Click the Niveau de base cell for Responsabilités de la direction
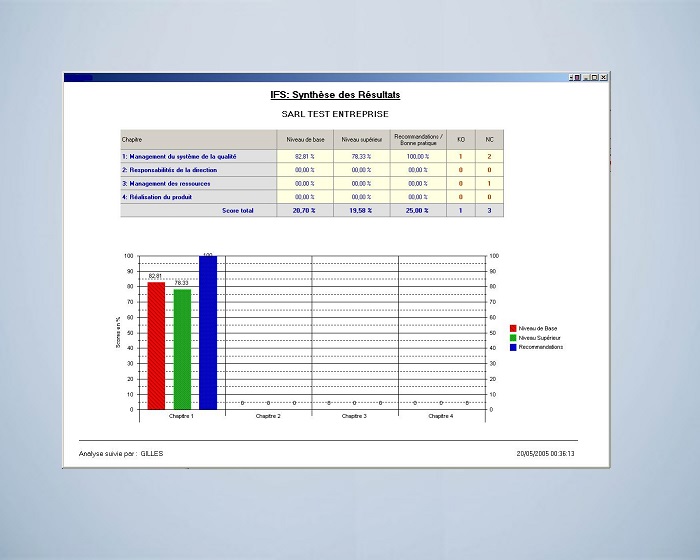Viewport: 700px width, 560px height. tap(305, 170)
